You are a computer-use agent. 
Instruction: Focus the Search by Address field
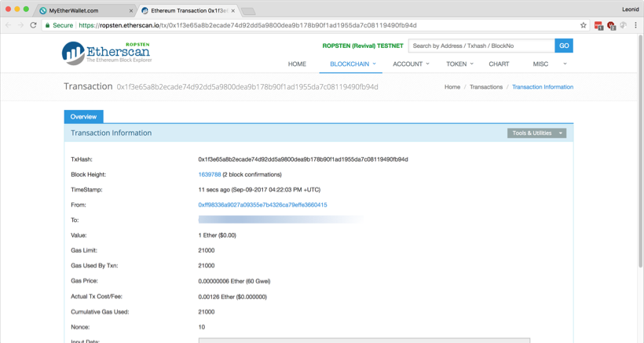pyautogui.click(x=481, y=46)
